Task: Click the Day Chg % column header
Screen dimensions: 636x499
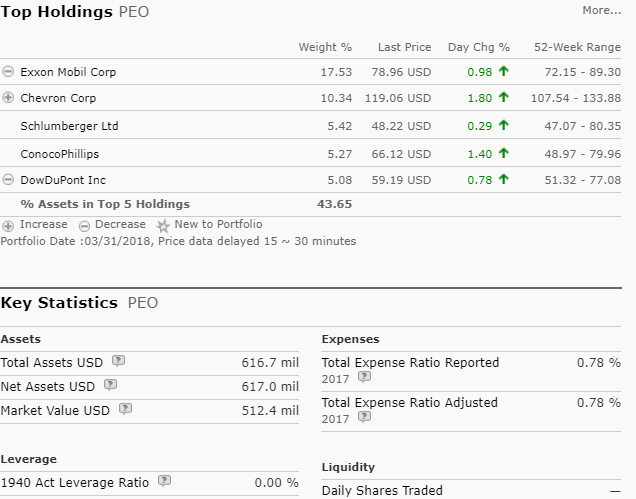Action: [x=479, y=47]
